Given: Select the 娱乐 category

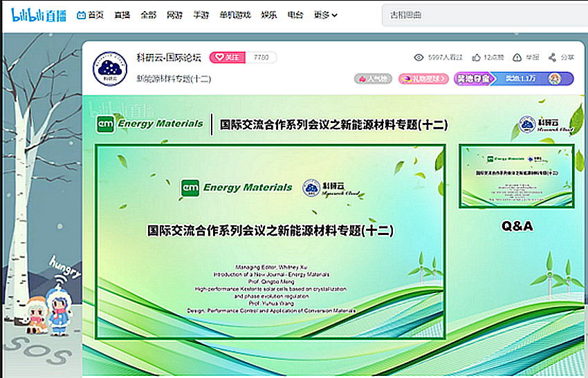Looking at the screenshot, I should pos(269,15).
